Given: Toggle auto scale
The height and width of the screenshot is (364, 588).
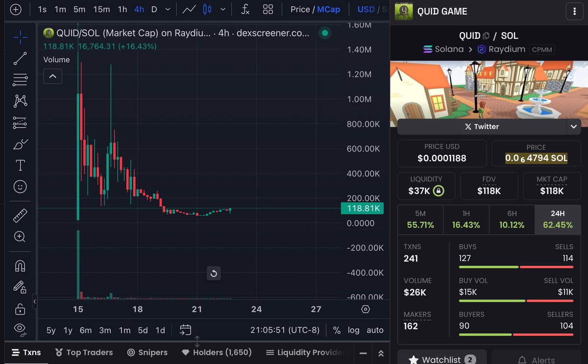Looking at the screenshot, I should point(375,330).
